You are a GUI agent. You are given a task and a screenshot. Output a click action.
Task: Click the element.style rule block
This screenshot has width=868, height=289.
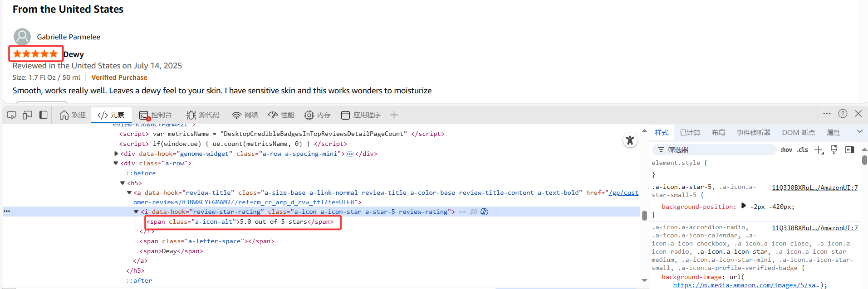tap(755, 169)
